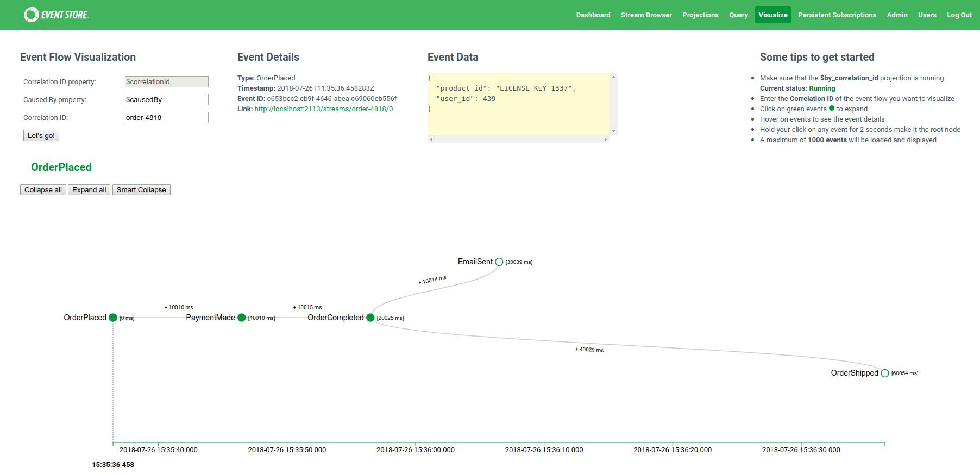This screenshot has height=475, width=980.
Task: Go to the Projections page
Action: point(700,15)
